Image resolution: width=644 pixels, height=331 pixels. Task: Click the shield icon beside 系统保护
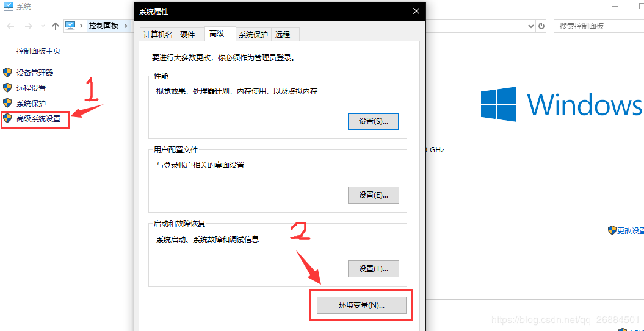pos(7,102)
